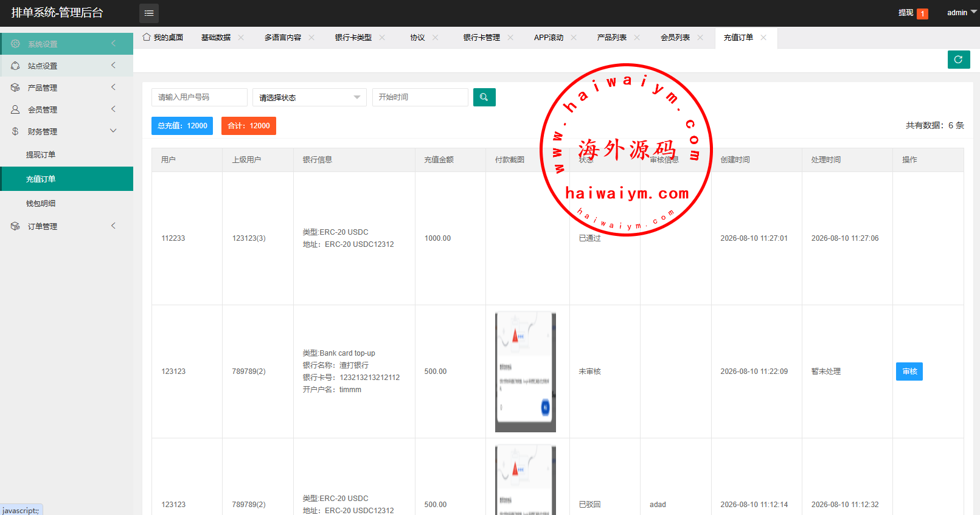
Task: Toggle the sidebar collapse hamburger button
Action: tap(149, 13)
